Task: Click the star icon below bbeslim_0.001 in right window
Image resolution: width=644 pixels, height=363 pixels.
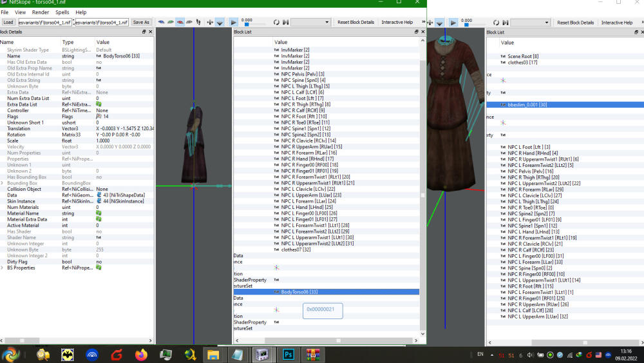Action: click(x=503, y=123)
